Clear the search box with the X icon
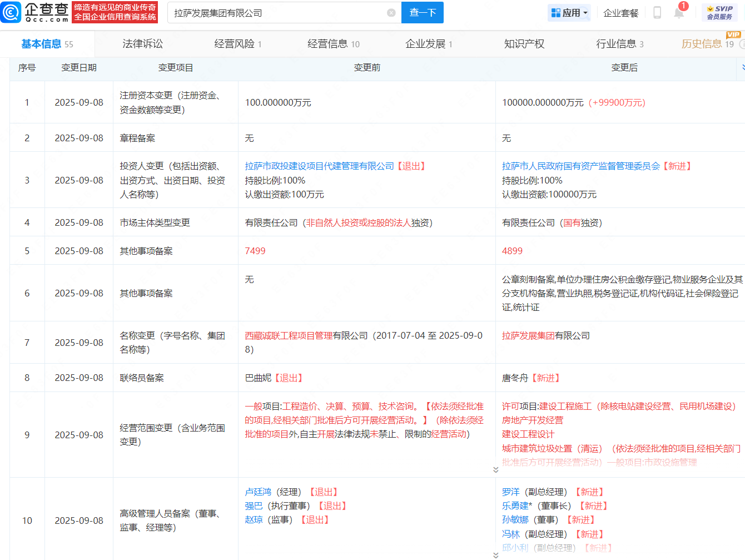Viewport: 745px width, 560px height. click(391, 13)
